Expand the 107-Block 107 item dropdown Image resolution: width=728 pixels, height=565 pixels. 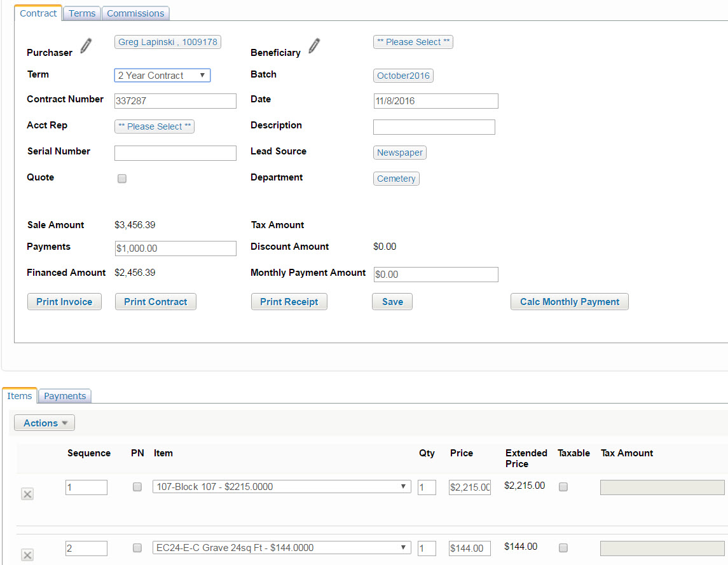pos(281,487)
